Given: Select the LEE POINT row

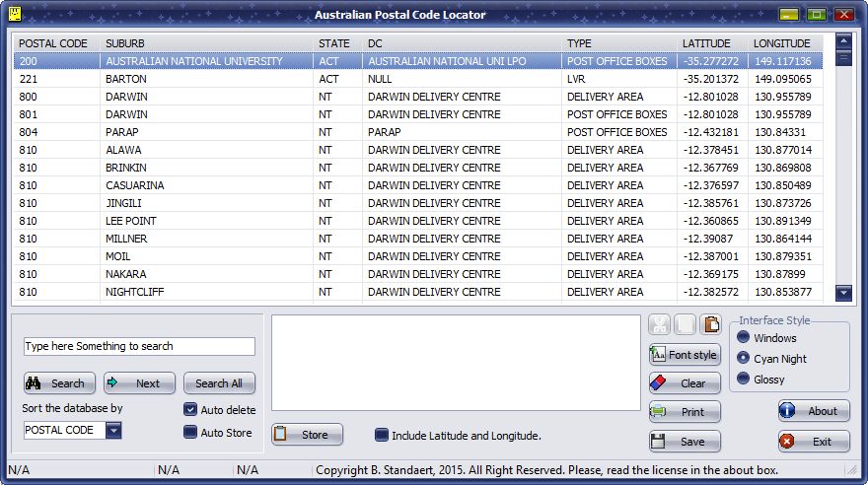Looking at the screenshot, I should point(418,220).
